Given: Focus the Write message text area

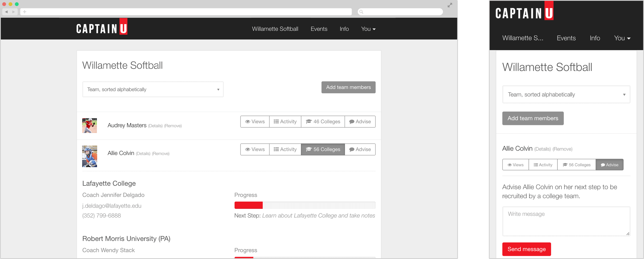Looking at the screenshot, I should coord(566,221).
